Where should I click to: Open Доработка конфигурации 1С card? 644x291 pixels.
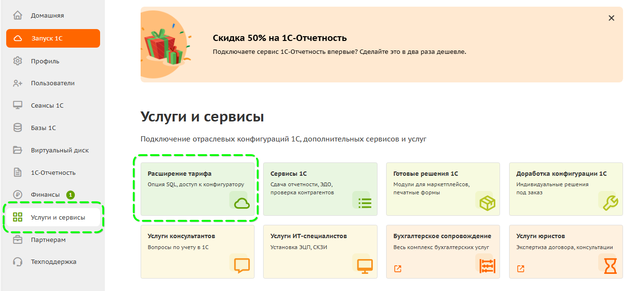click(566, 189)
